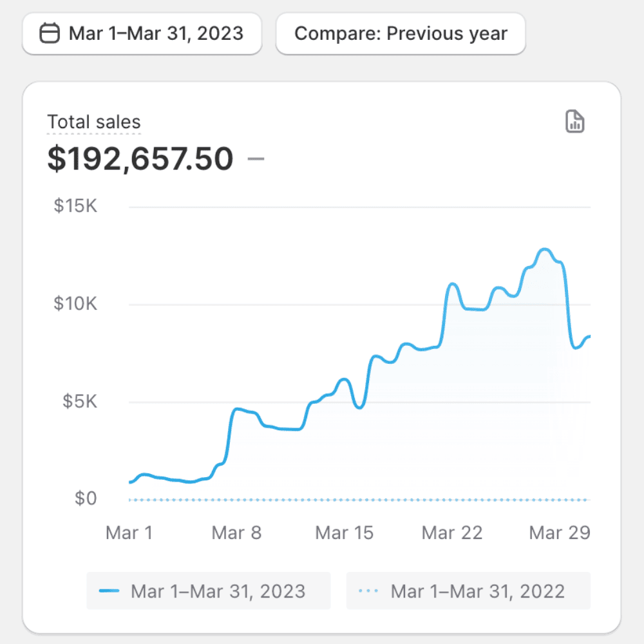Screen dimensions: 644x644
Task: Click the dotted line legend swatch
Action: 370,591
